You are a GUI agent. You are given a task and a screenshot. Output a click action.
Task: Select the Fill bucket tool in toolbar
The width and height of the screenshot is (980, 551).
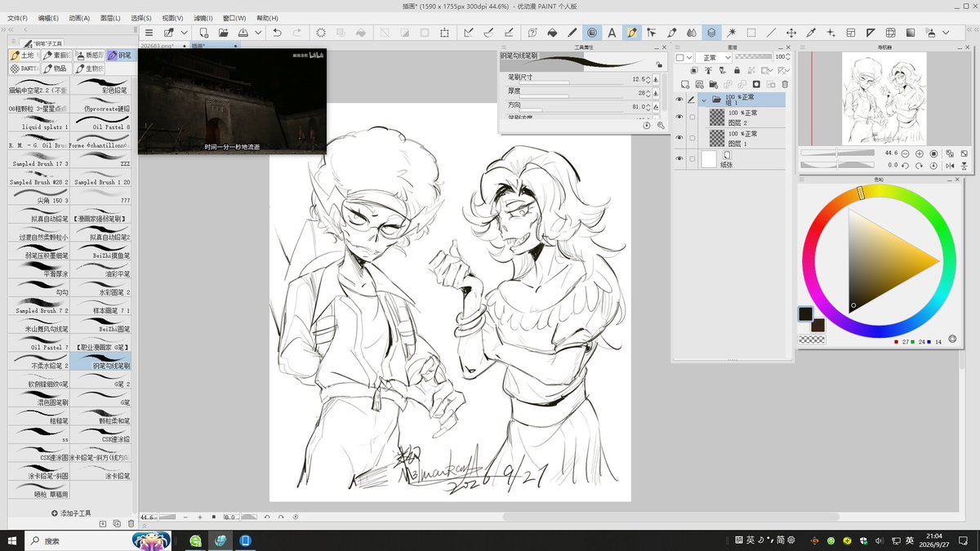pos(553,33)
